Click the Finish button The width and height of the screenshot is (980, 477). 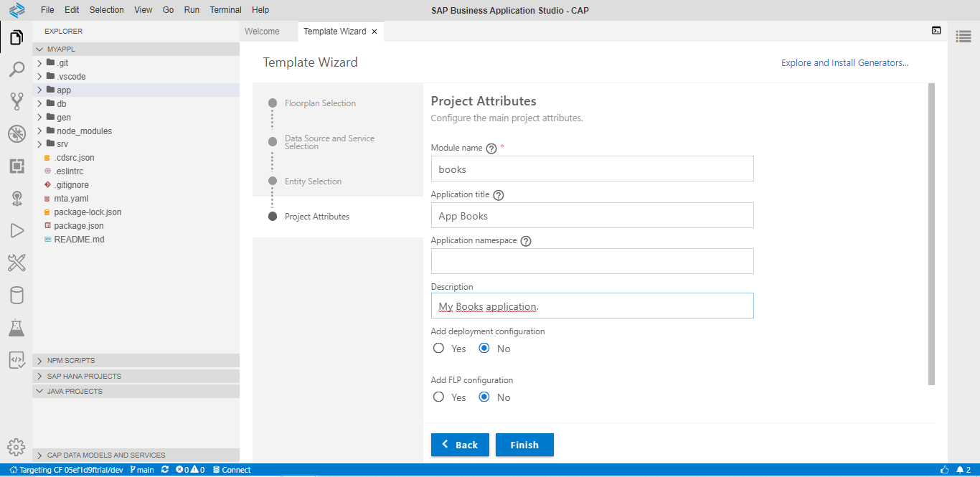coord(524,445)
